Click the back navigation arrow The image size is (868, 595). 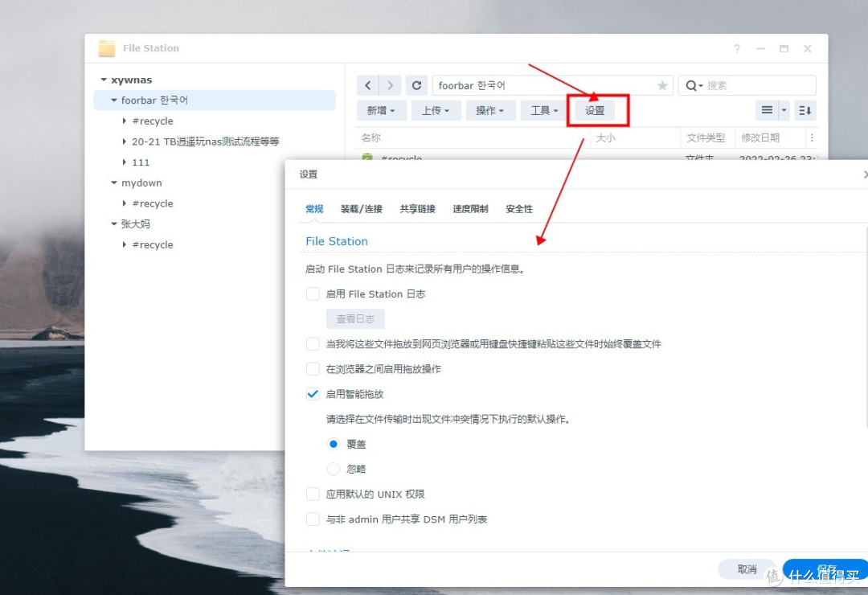pos(367,84)
